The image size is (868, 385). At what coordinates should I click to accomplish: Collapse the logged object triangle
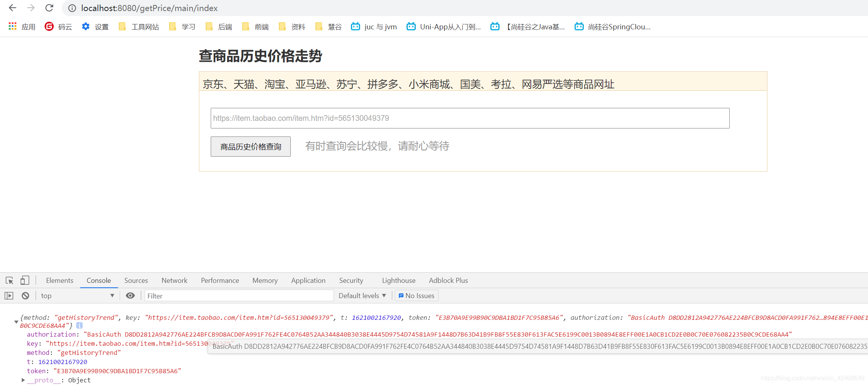(x=16, y=322)
